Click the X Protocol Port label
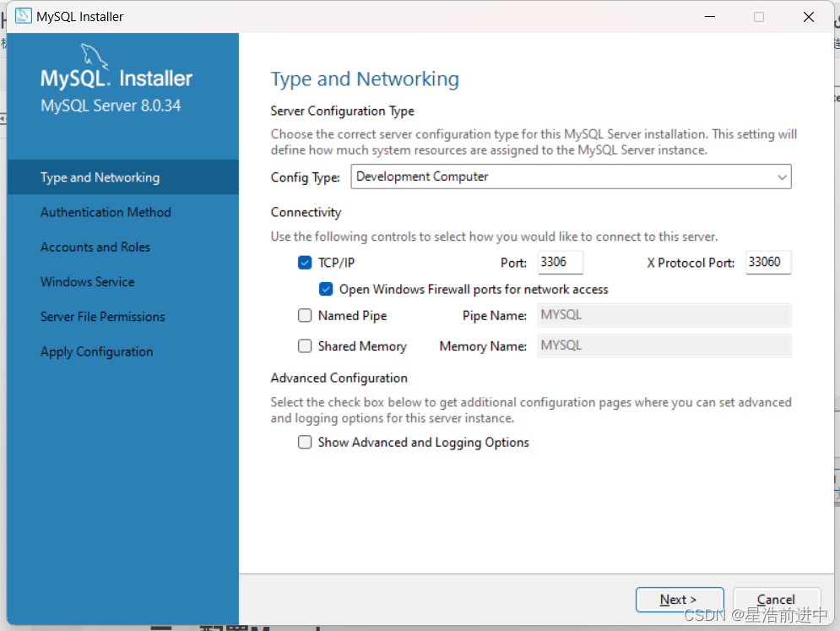This screenshot has width=840, height=631. point(691,263)
